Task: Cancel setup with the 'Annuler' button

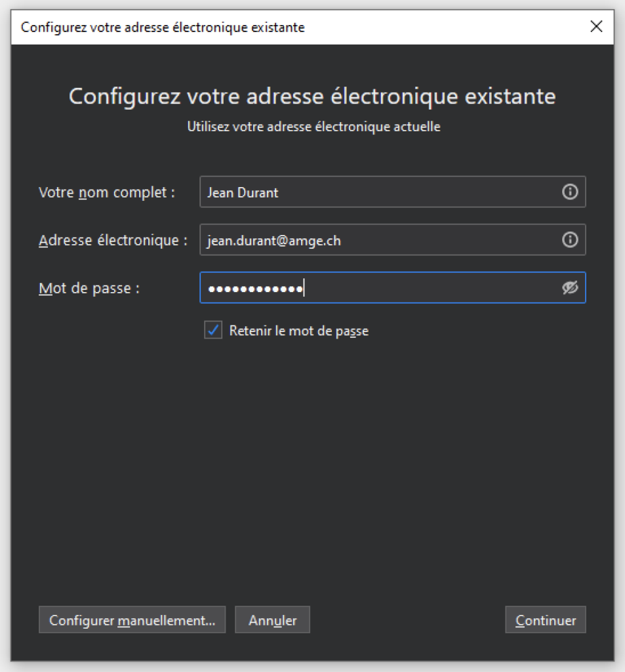Action: coord(272,620)
